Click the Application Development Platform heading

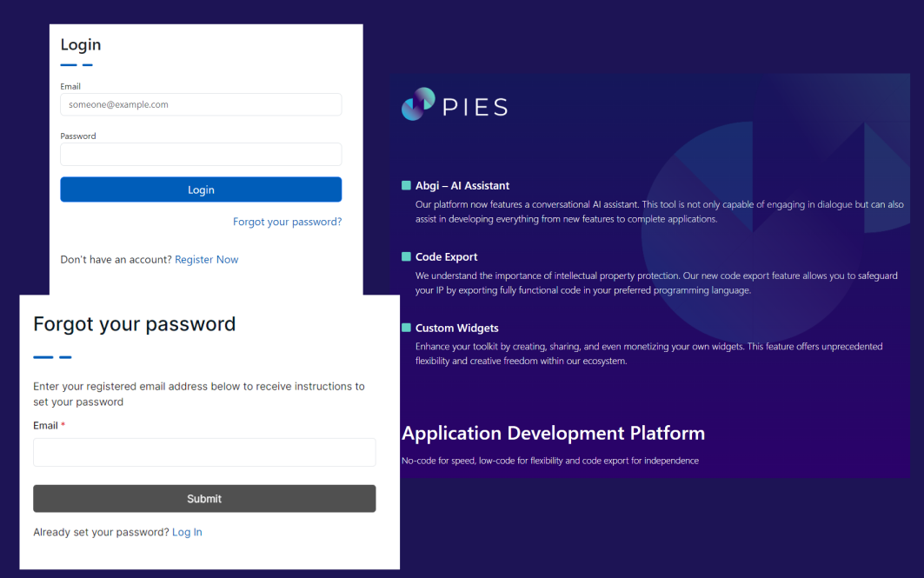554,432
